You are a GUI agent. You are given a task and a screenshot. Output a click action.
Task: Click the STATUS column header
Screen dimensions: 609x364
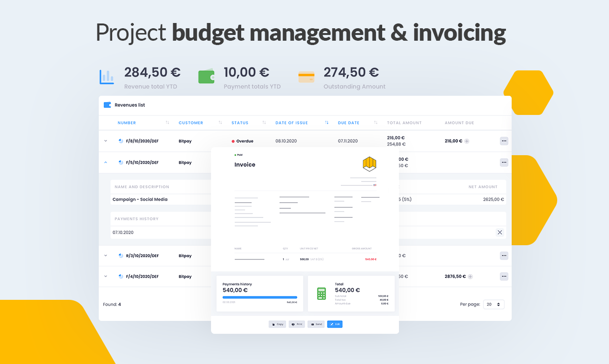240,123
